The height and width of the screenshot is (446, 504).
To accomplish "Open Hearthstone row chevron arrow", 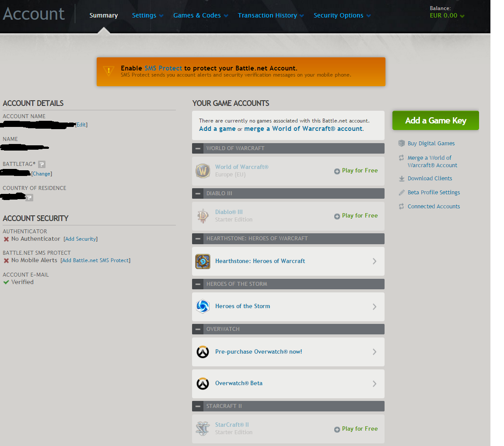I will tap(374, 261).
